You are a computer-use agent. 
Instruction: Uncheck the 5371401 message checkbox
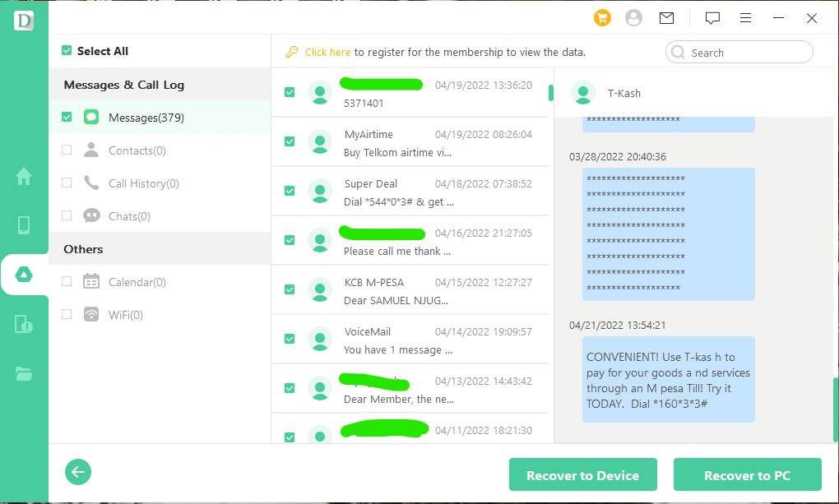click(x=290, y=92)
